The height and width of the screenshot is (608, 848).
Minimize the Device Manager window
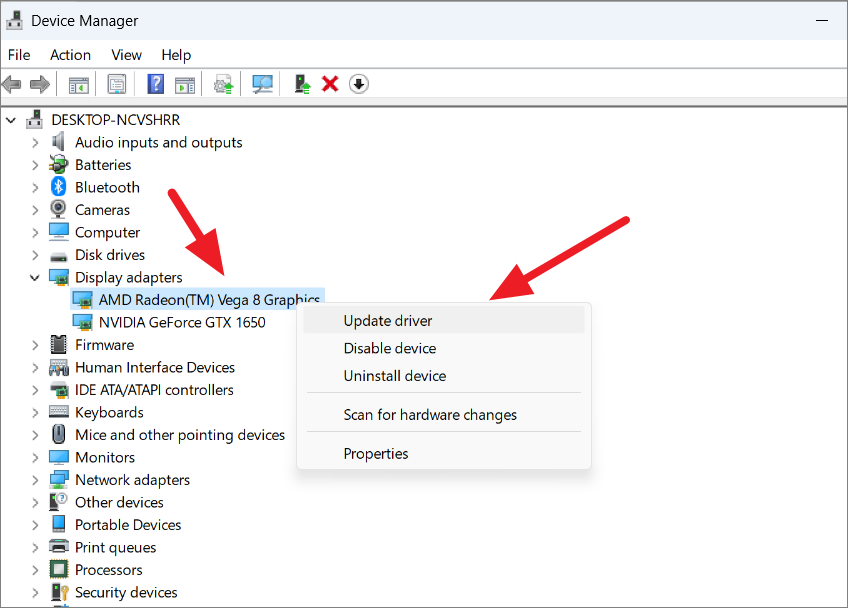coord(822,21)
